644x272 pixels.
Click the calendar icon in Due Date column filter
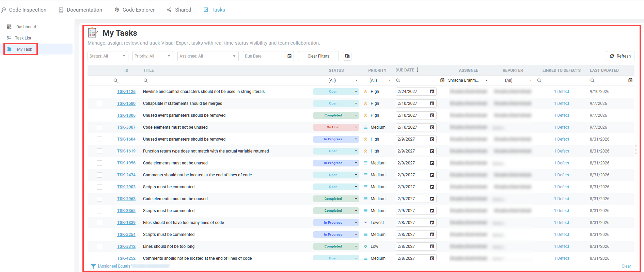pos(442,80)
